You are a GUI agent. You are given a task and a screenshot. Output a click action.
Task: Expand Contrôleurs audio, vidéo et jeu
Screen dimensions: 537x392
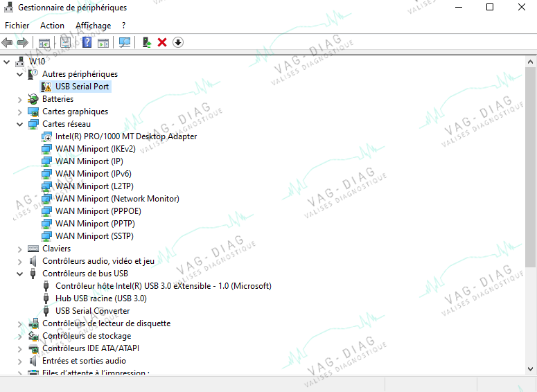click(x=20, y=262)
